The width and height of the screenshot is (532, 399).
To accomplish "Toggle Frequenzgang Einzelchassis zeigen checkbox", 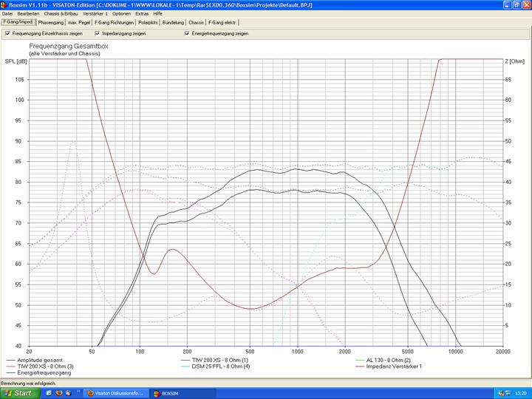I will [x=7, y=33].
